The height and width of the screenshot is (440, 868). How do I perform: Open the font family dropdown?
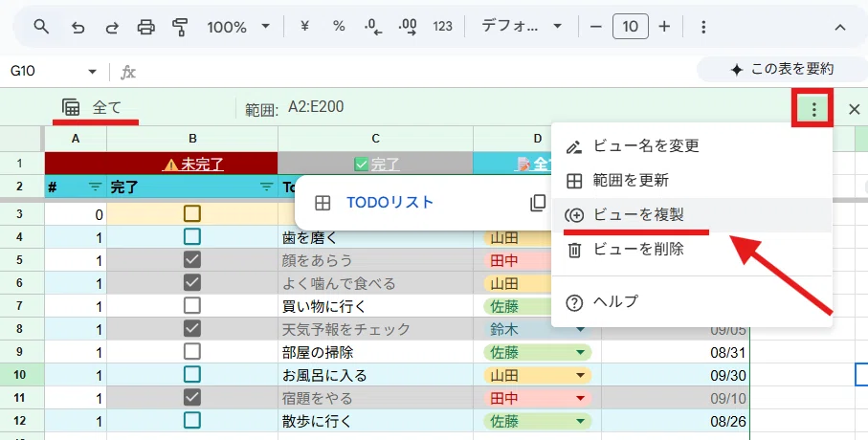(521, 26)
